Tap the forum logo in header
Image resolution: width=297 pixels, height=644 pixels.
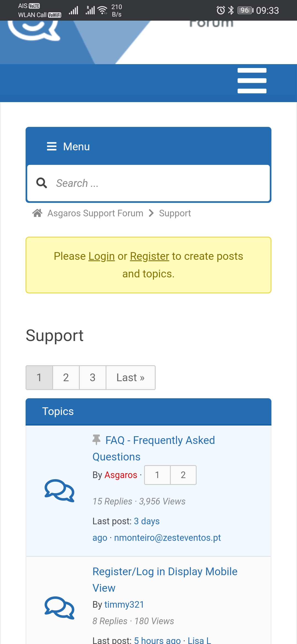pos(34,30)
